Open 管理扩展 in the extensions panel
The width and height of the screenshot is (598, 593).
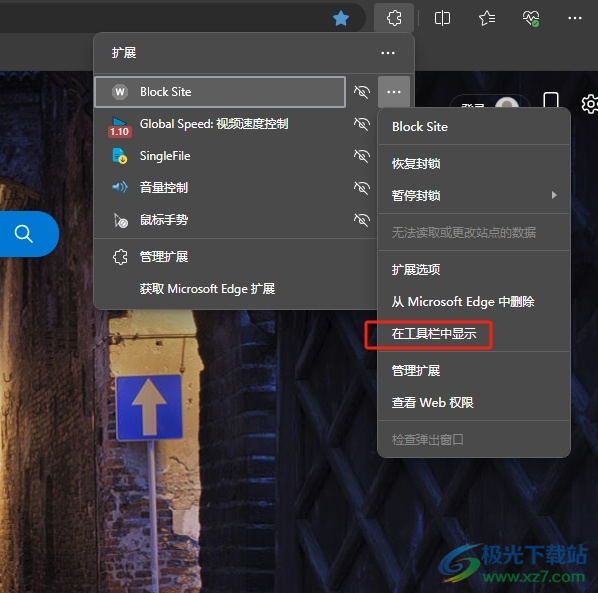coord(235,257)
